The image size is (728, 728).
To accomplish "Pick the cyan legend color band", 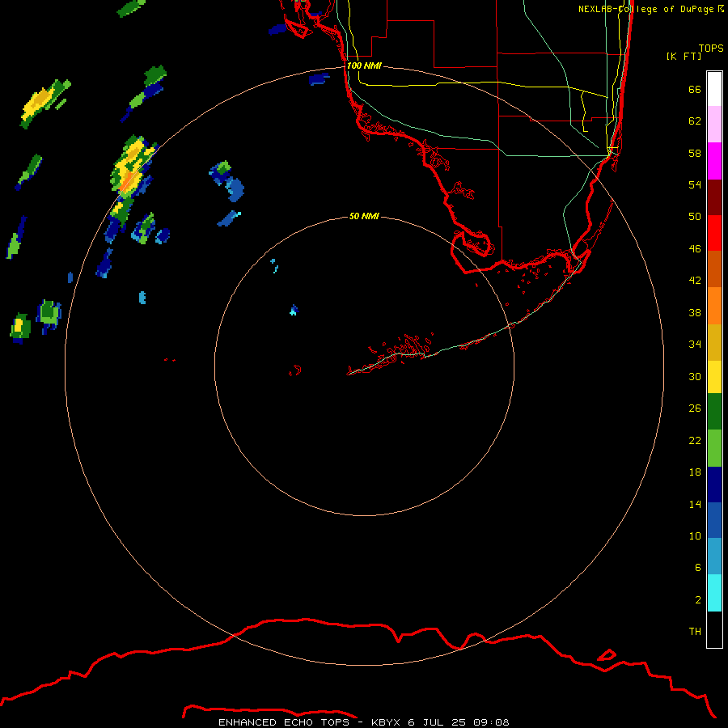I will point(714,593).
